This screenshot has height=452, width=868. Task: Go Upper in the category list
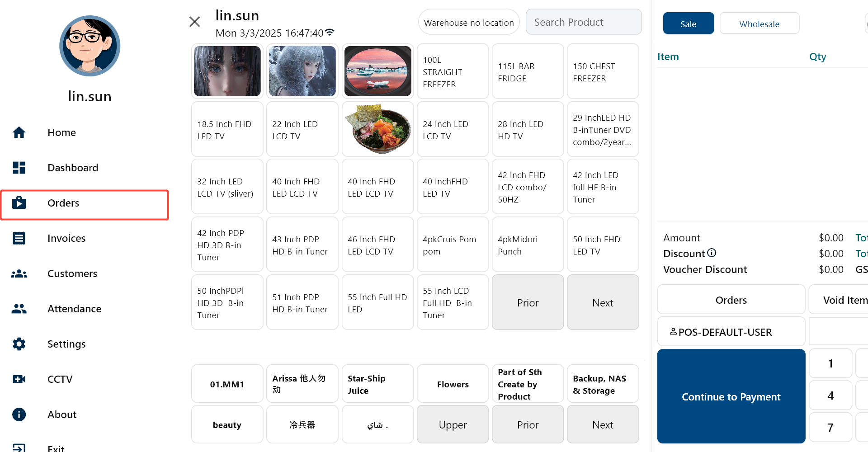[453, 425]
